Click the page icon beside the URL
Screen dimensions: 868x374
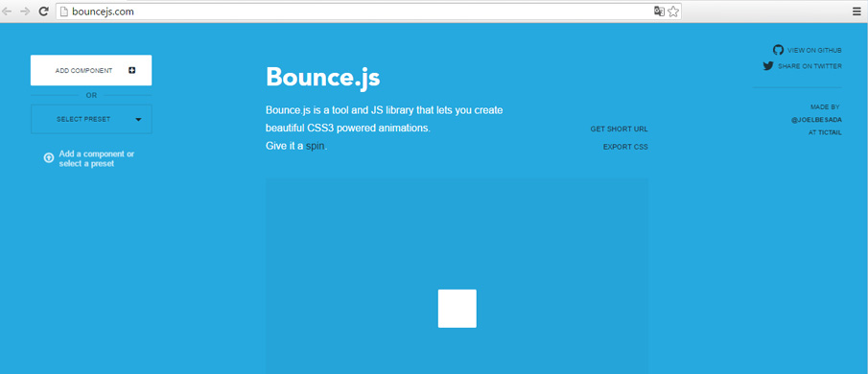click(64, 12)
